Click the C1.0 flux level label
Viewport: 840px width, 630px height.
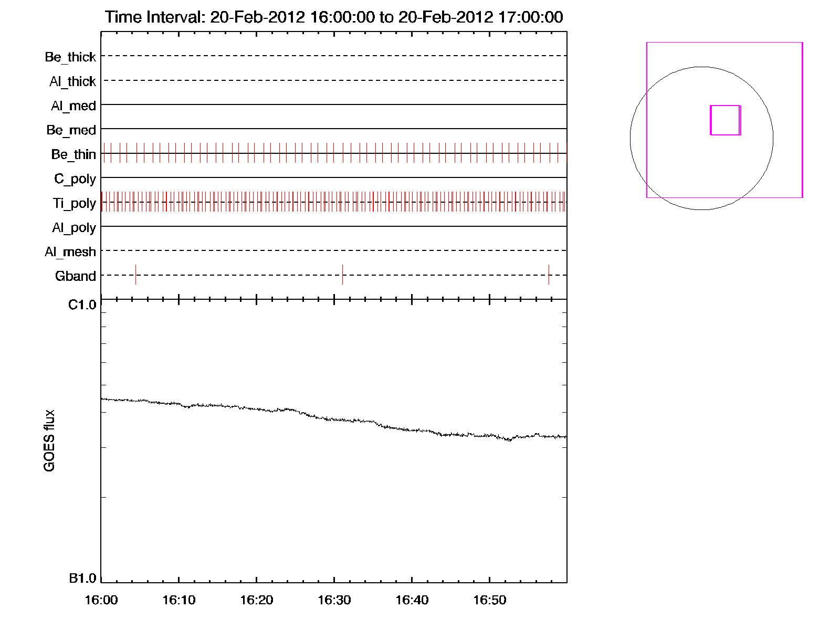(x=82, y=305)
